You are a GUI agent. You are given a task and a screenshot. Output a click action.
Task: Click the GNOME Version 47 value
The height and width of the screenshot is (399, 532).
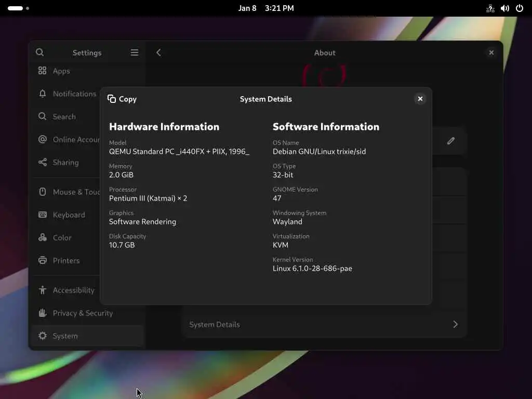click(x=277, y=198)
